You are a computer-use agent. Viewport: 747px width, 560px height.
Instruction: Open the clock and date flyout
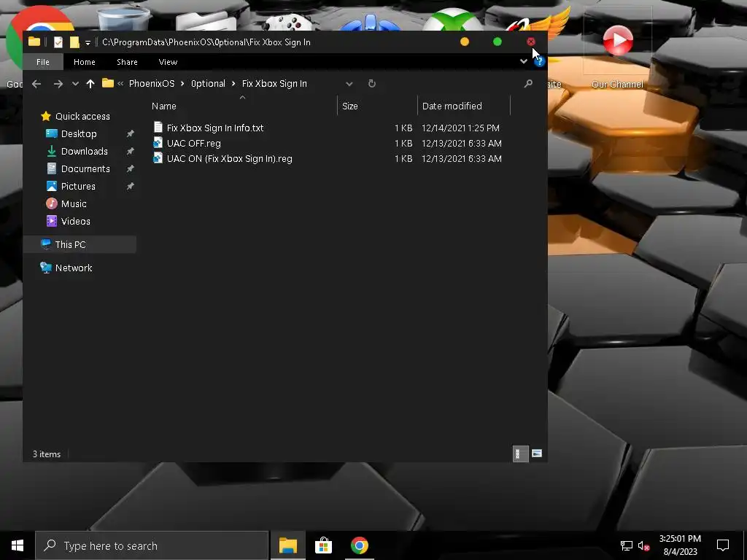(680, 545)
